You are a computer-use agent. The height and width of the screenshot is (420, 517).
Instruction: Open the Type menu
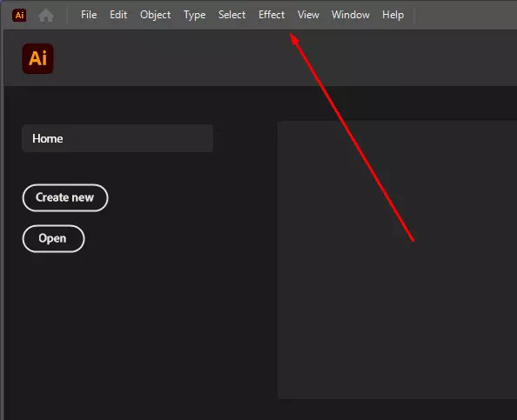(195, 15)
